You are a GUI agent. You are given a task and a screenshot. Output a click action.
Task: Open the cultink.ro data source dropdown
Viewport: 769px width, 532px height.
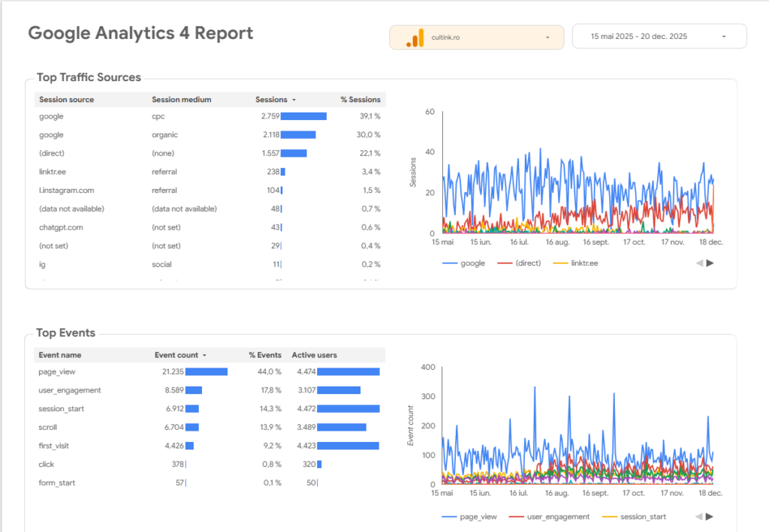pos(476,37)
